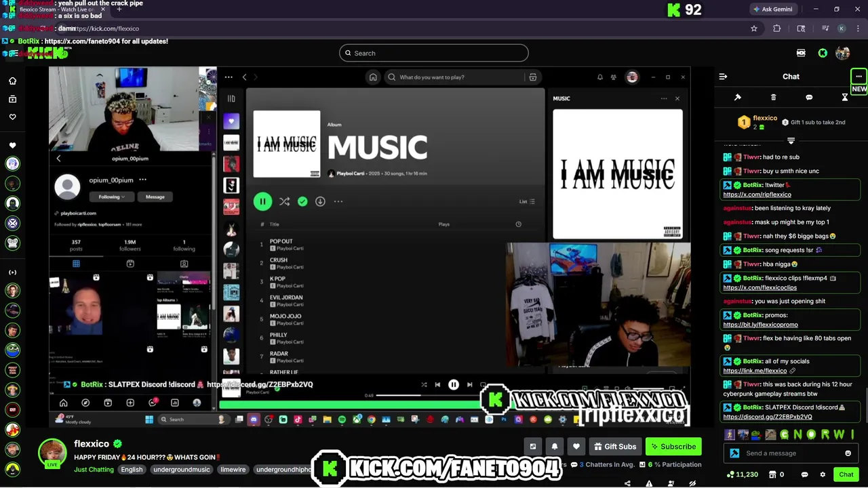Screen dimensions: 868x488
Task: Open the link.me/flexxico chat link
Action: coord(755,371)
